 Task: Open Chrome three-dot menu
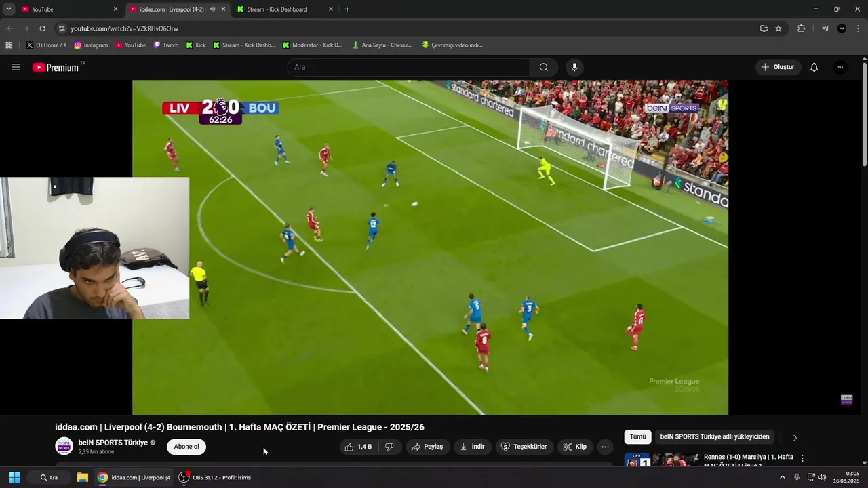(x=859, y=28)
